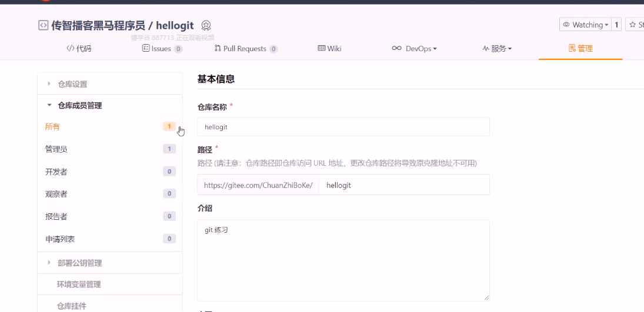This screenshot has width=644, height=312.
Task: Click the repository code icon beside the title
Action: pos(43,25)
